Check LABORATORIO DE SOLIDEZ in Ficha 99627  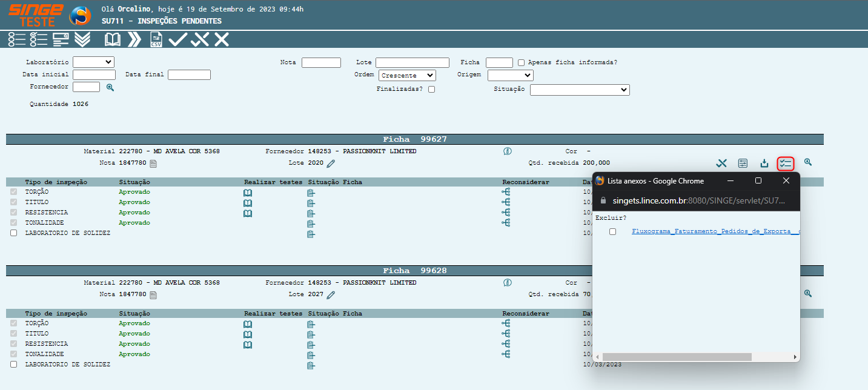tap(13, 233)
